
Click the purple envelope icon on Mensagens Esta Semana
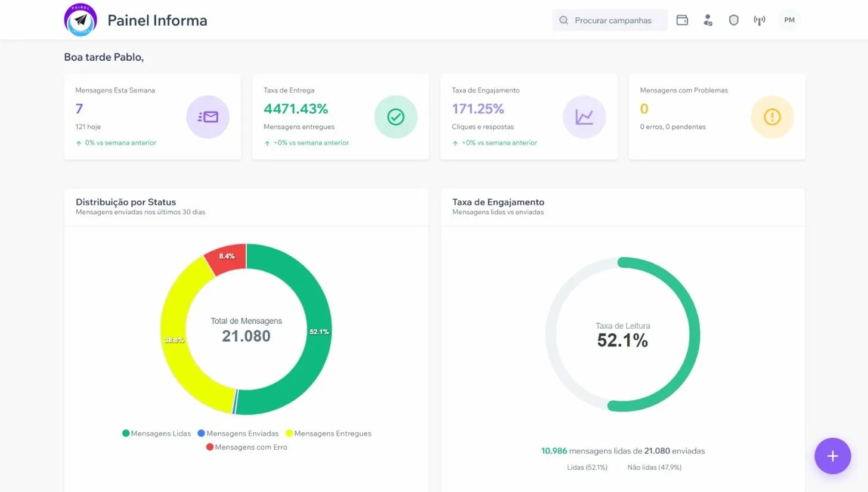[207, 117]
